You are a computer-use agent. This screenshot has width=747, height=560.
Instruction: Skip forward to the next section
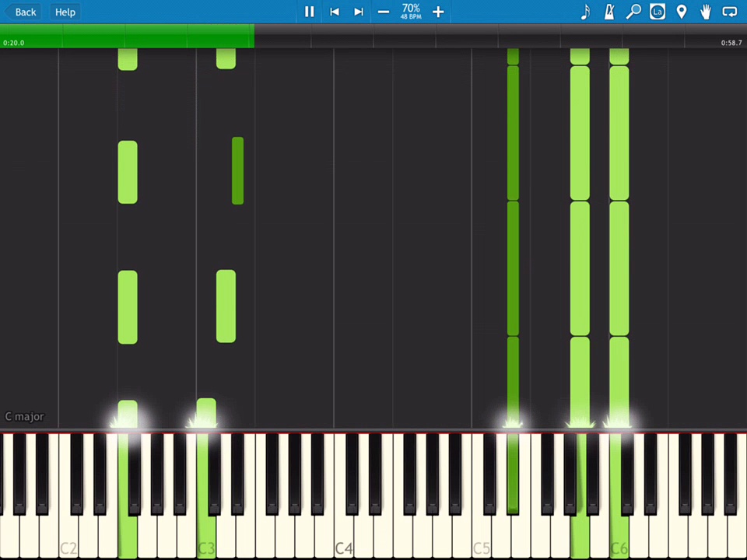[x=359, y=12]
